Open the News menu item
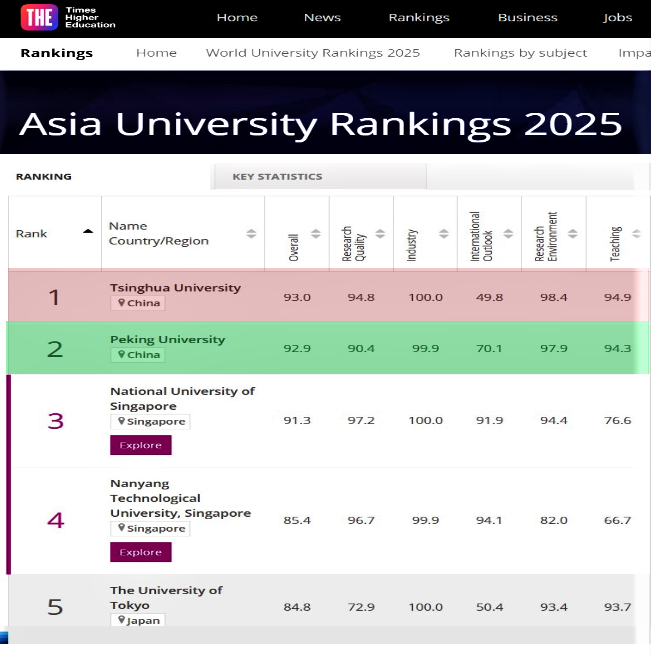This screenshot has height=657, width=651. click(322, 17)
